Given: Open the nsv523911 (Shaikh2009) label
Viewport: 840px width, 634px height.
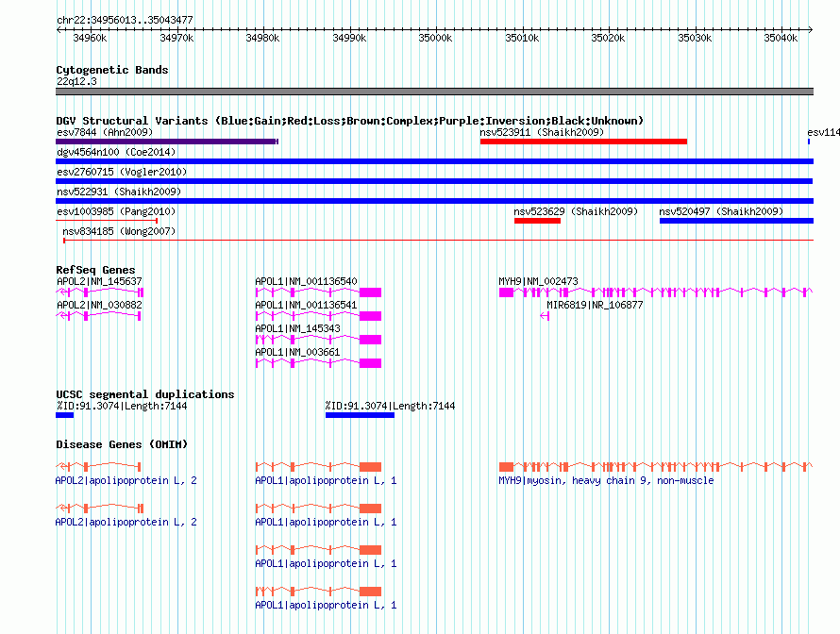Looking at the screenshot, I should (x=542, y=132).
